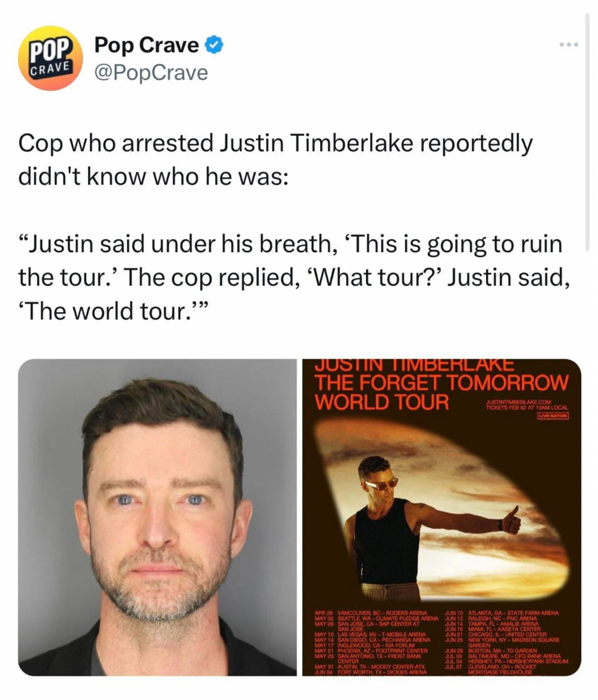Open the three-dot more options menu
This screenshot has width=598, height=700.
pyautogui.click(x=569, y=45)
